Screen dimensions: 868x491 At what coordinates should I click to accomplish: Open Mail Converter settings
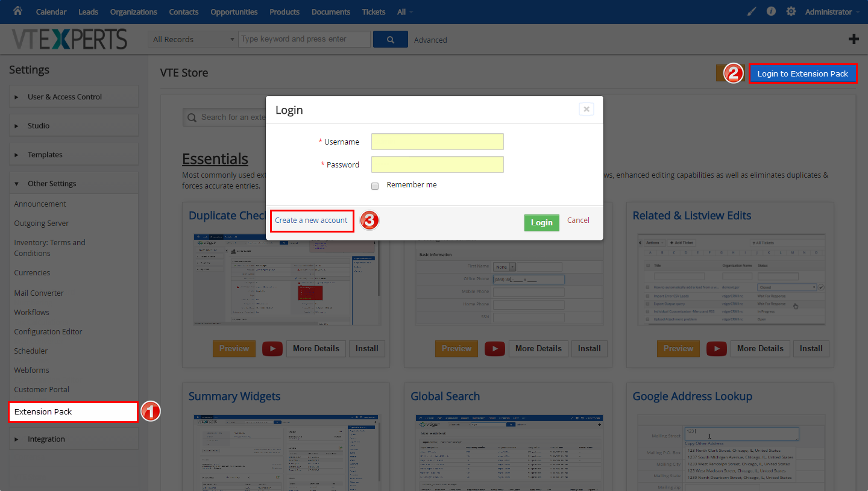click(39, 293)
